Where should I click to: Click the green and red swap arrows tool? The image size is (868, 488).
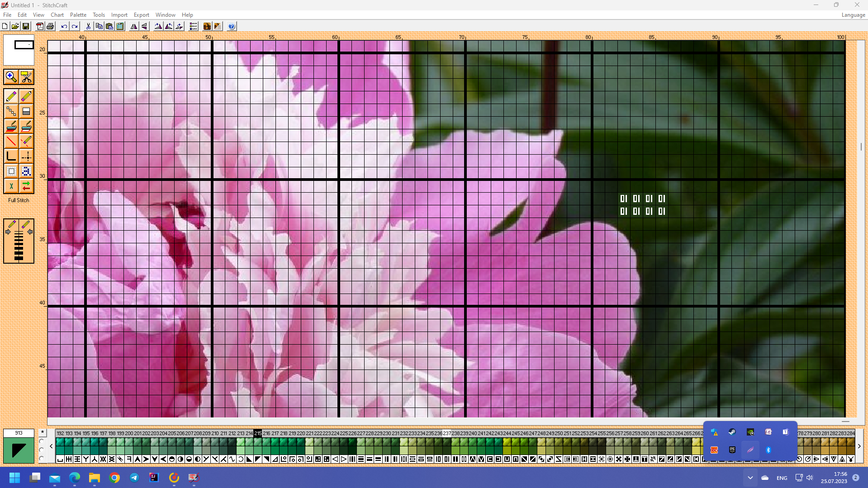coord(26,186)
